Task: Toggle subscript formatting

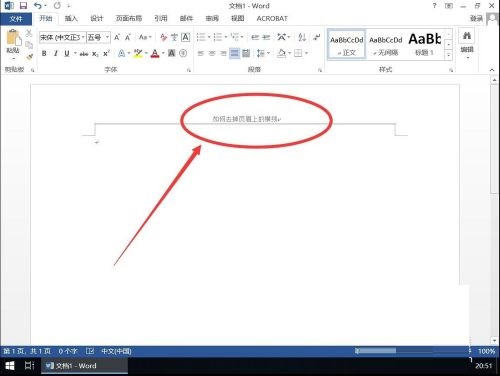Action: 95,53
